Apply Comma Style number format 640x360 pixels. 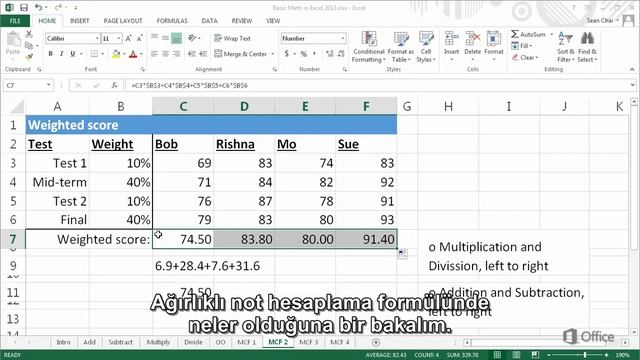click(x=314, y=54)
